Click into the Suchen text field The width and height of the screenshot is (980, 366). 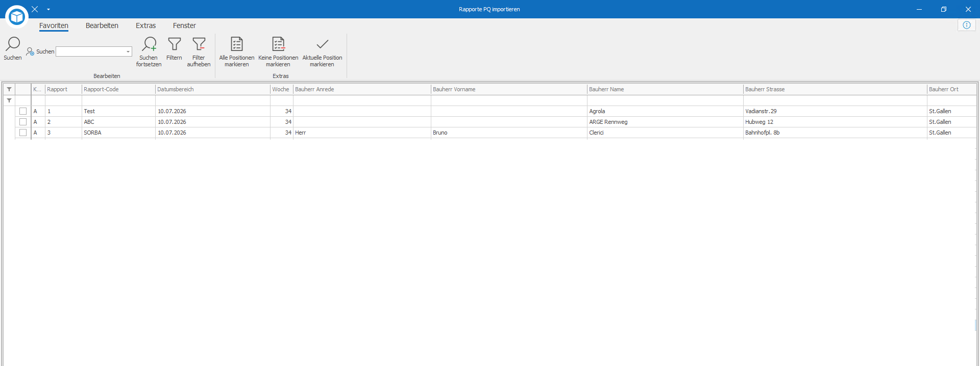click(x=91, y=51)
